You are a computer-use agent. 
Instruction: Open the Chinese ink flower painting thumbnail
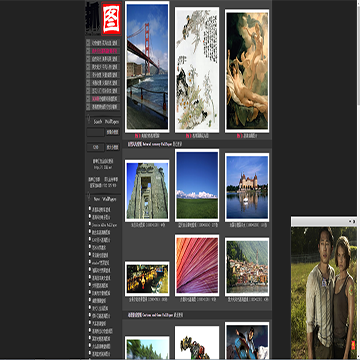tap(197, 70)
